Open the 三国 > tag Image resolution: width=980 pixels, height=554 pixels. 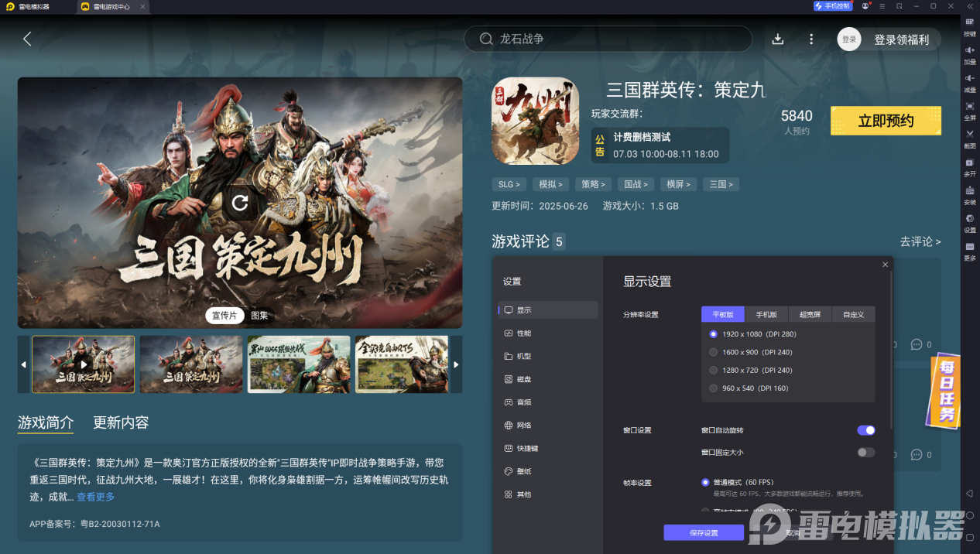[721, 184]
